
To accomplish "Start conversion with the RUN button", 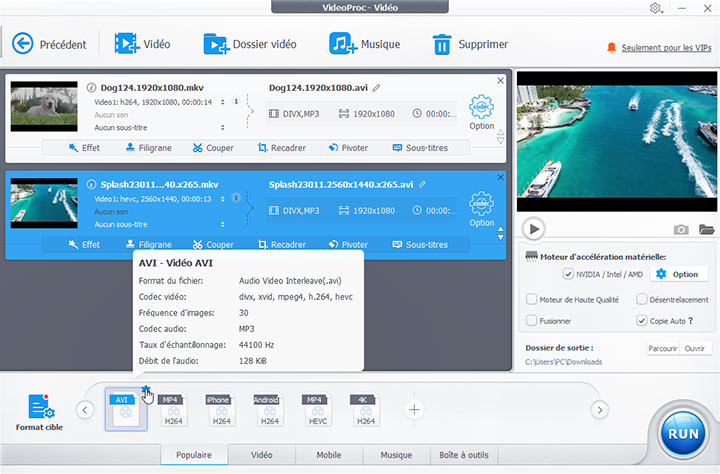I will [x=683, y=434].
